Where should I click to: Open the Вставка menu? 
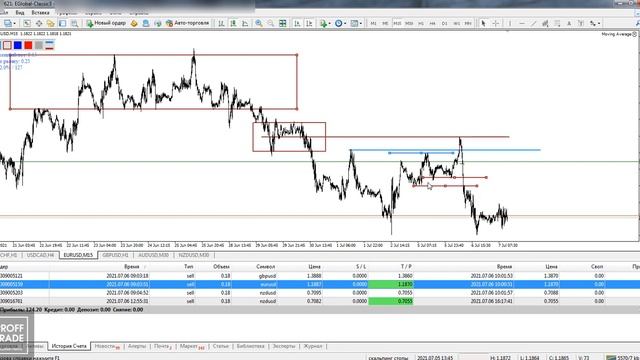[40, 13]
